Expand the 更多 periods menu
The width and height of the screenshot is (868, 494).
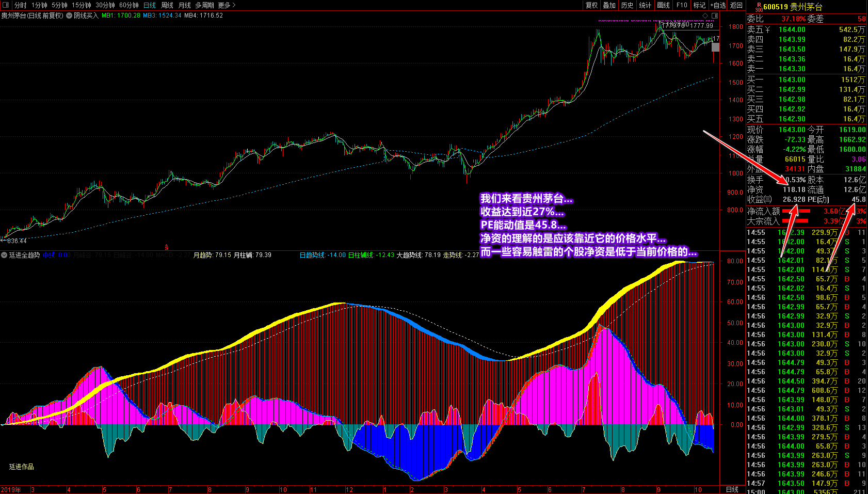pyautogui.click(x=227, y=5)
